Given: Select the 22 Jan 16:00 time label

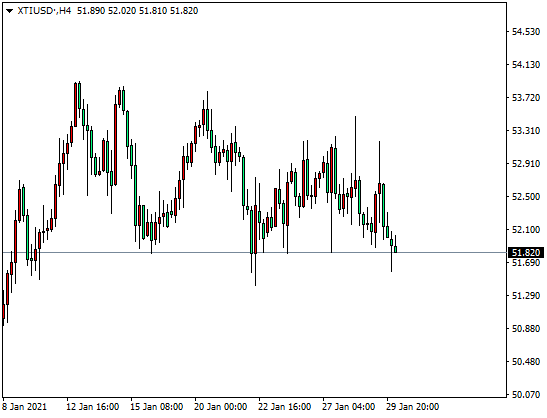Looking at the screenshot, I should 284,407.
